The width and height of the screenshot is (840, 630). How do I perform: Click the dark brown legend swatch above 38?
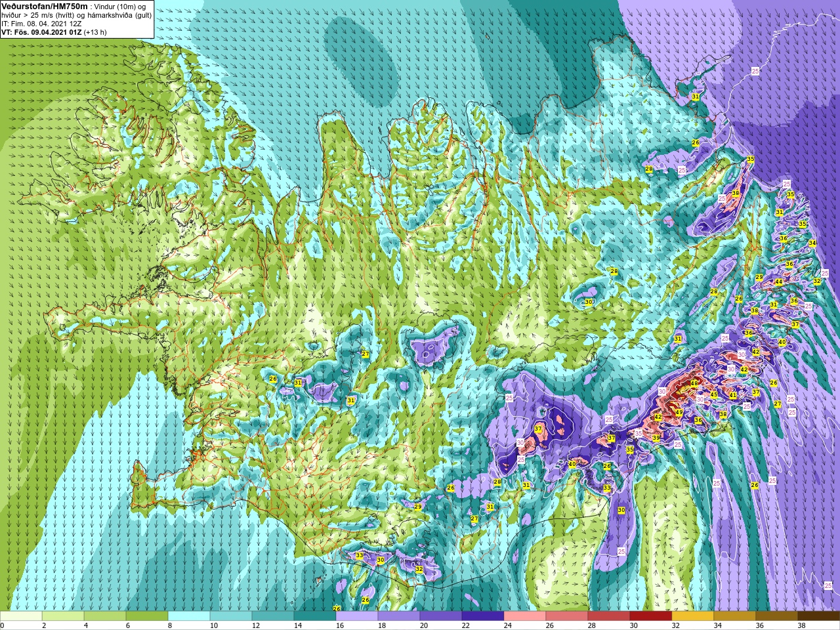tap(819, 616)
